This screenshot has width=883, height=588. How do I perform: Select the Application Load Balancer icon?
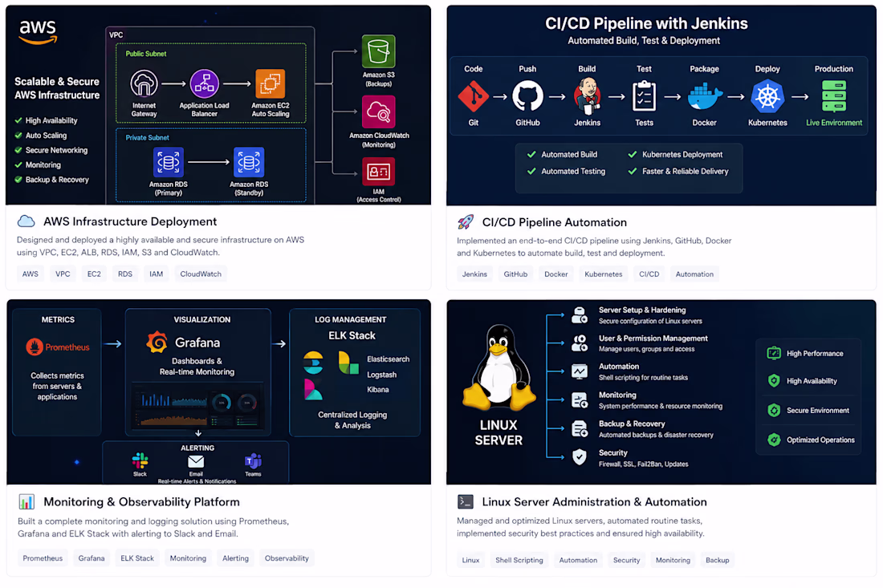tap(205, 84)
